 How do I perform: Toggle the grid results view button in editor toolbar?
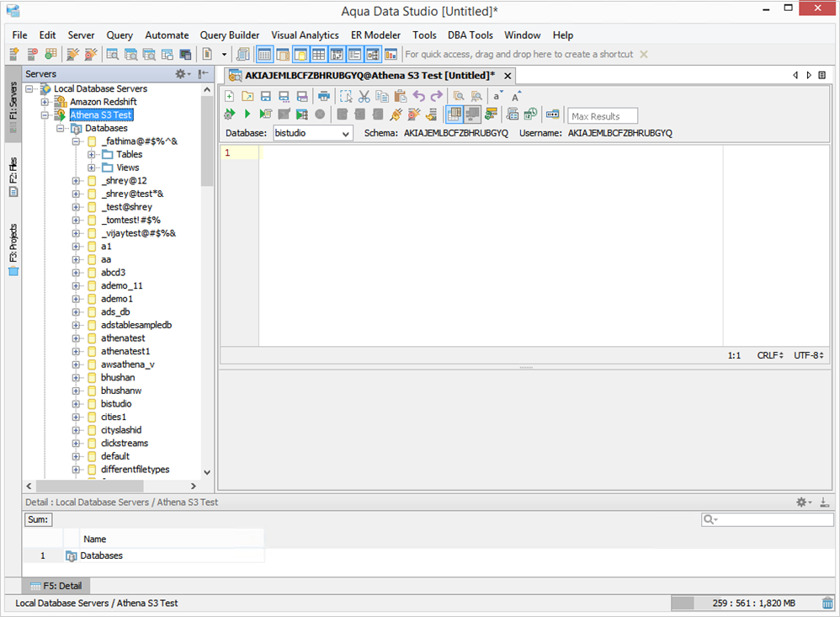point(455,114)
